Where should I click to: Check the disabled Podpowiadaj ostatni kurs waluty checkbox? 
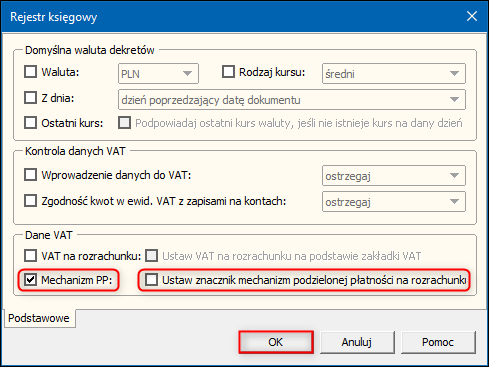pyautogui.click(x=125, y=123)
